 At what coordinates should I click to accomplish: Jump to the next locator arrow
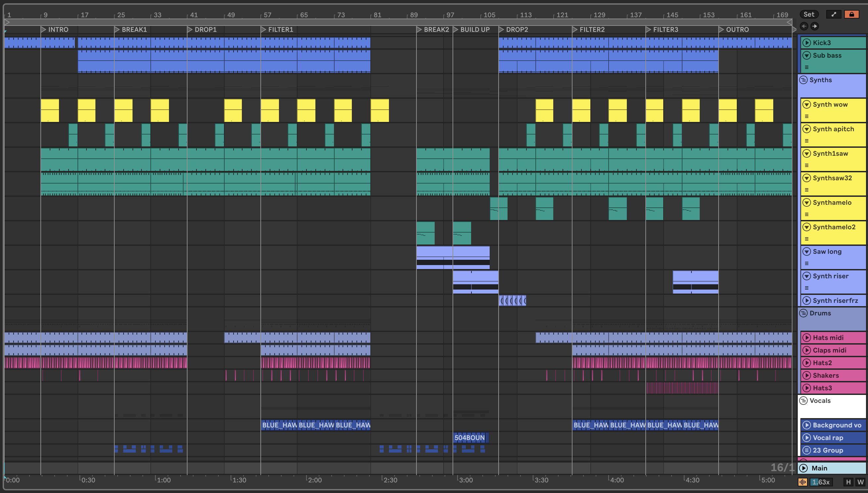click(815, 26)
